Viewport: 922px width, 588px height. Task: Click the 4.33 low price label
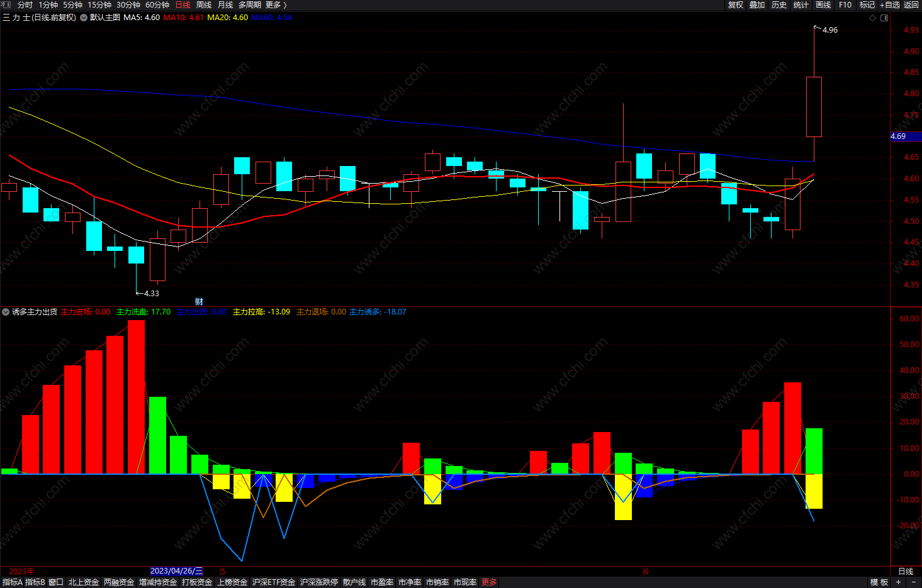(152, 294)
